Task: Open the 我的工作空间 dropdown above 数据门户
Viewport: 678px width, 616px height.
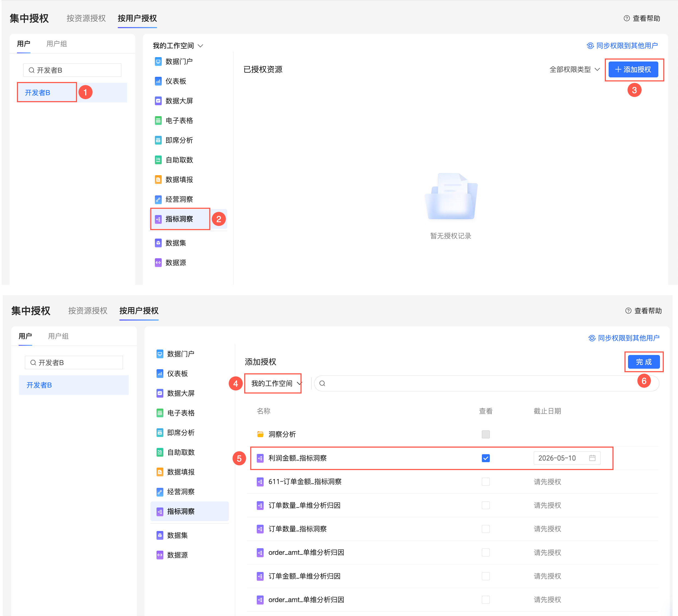Action: click(178, 46)
